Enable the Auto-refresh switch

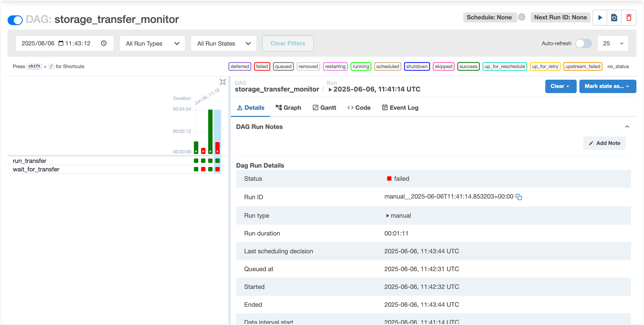tap(583, 43)
